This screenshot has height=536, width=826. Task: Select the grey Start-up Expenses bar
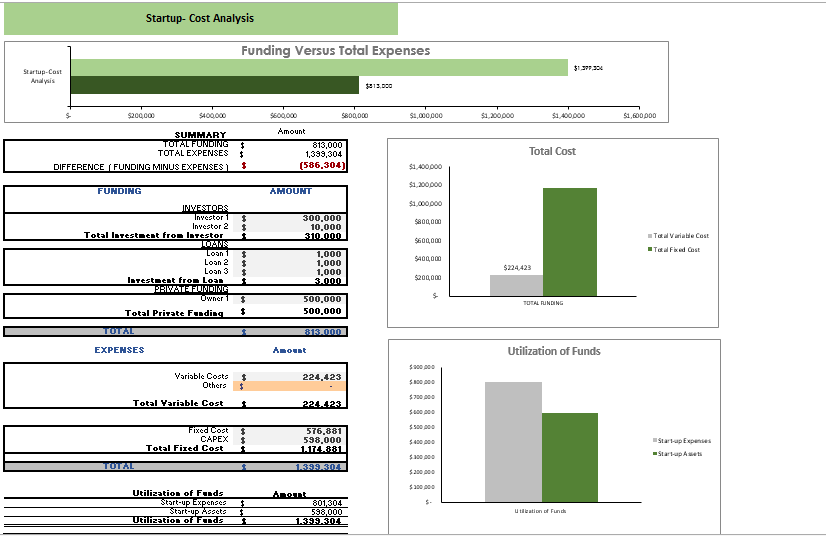(x=513, y=442)
